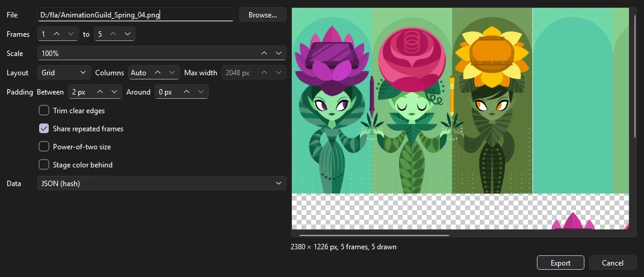Increase the Around padding value

(187, 92)
